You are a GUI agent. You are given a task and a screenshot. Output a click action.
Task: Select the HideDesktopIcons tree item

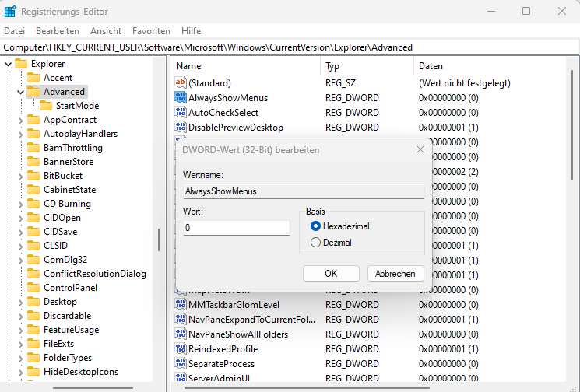[81, 372]
